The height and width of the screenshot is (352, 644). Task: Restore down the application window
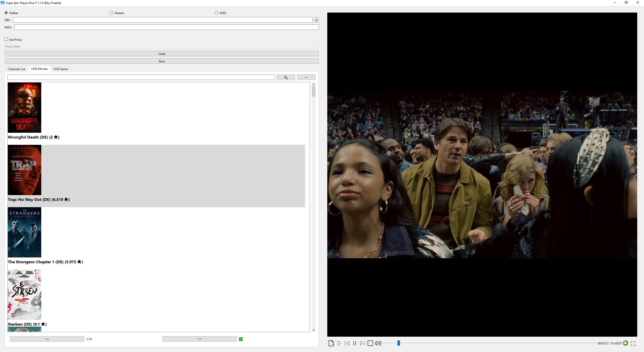coord(626,3)
